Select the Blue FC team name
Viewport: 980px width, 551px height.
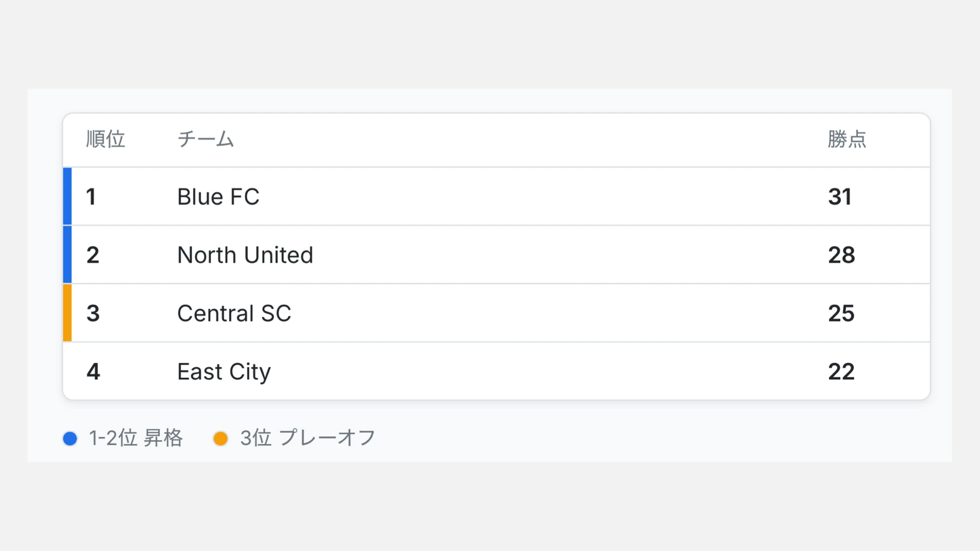click(x=218, y=197)
